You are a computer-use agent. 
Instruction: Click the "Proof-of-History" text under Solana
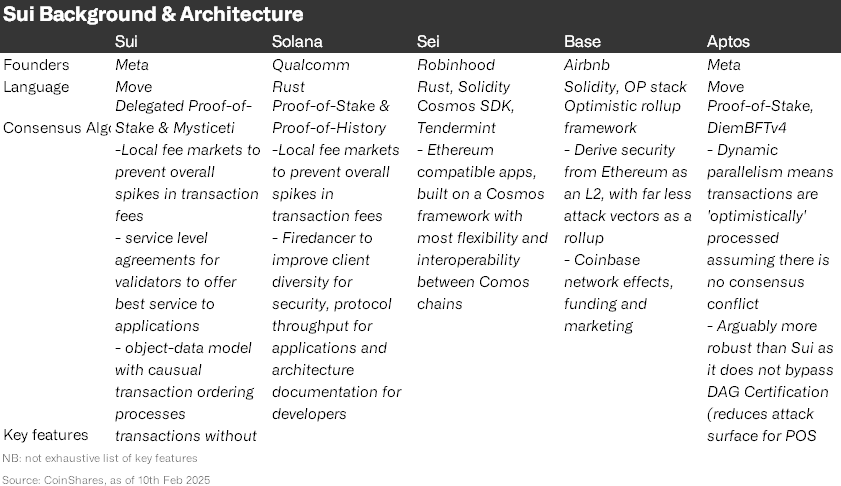(329, 128)
